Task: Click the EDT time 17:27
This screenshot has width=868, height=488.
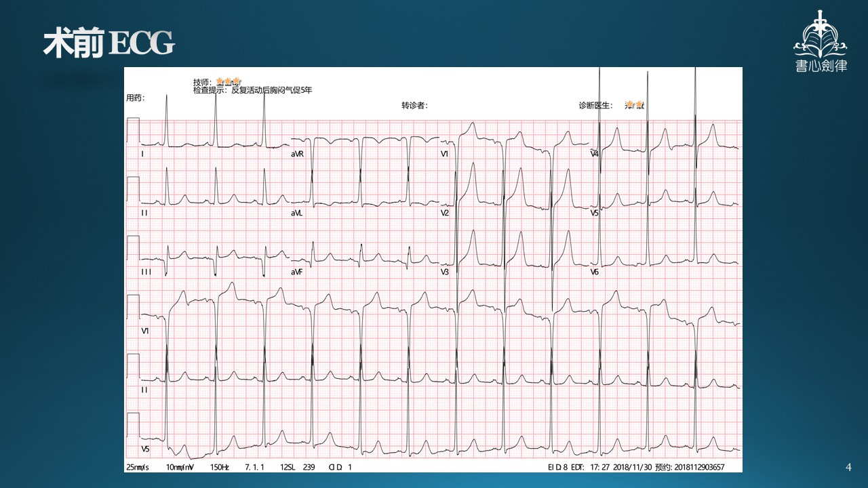Action: (x=599, y=467)
